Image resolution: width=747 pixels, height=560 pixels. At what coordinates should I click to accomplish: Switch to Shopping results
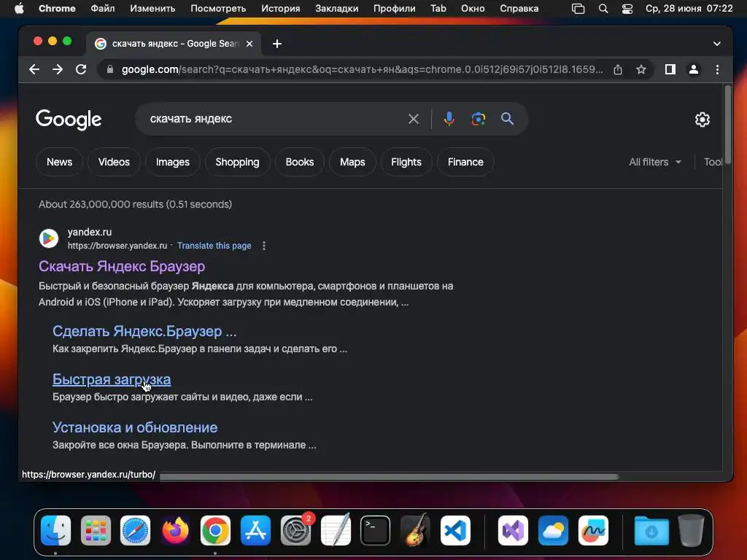point(237,163)
